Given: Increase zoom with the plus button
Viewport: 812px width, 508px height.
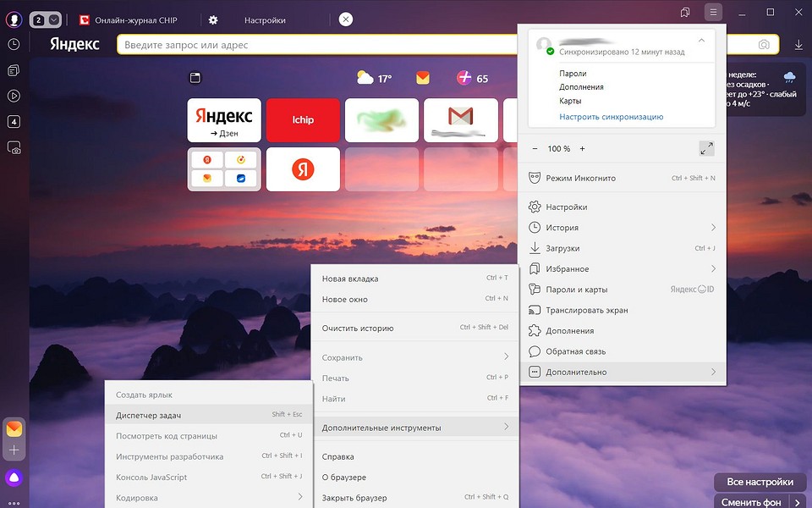Looking at the screenshot, I should pos(582,149).
